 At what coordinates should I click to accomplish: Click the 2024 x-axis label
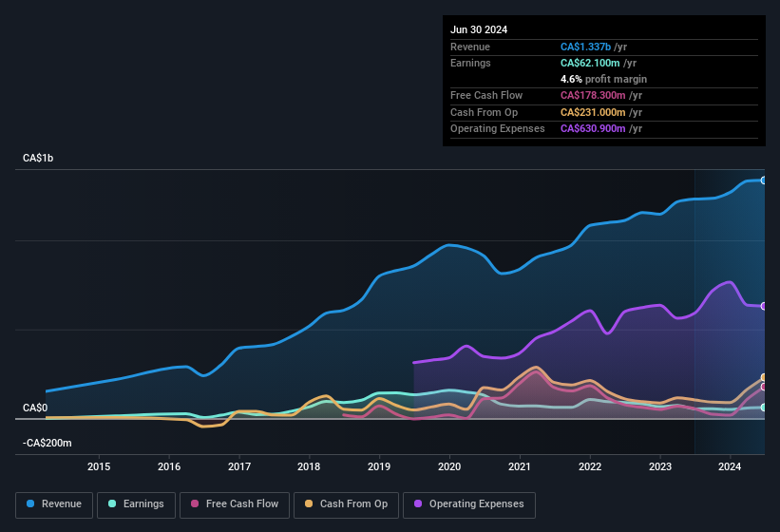click(730, 466)
